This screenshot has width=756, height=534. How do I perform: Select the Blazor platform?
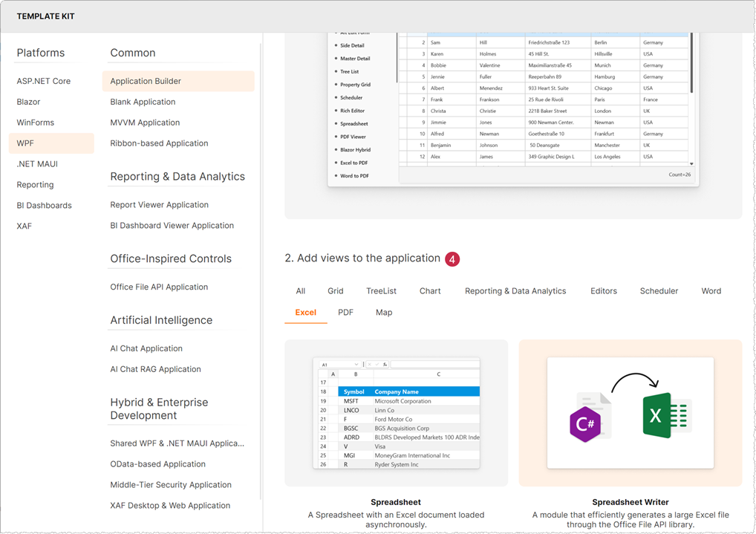point(27,101)
